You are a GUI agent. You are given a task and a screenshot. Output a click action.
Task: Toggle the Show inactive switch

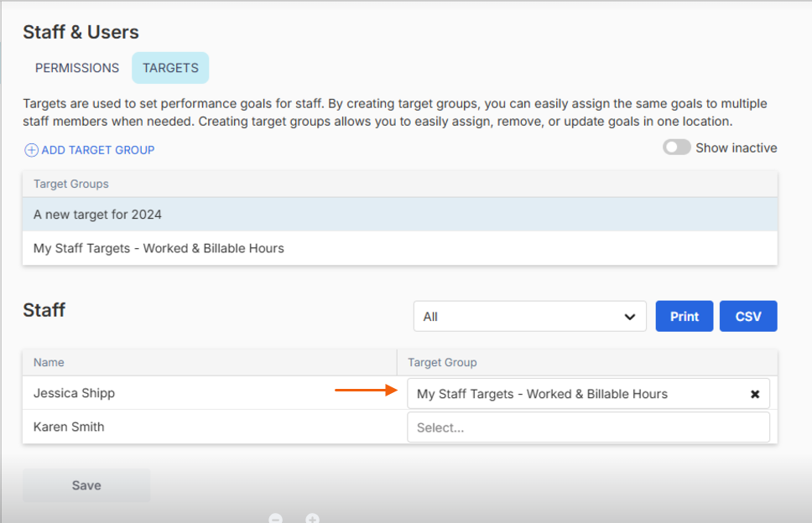[676, 148]
